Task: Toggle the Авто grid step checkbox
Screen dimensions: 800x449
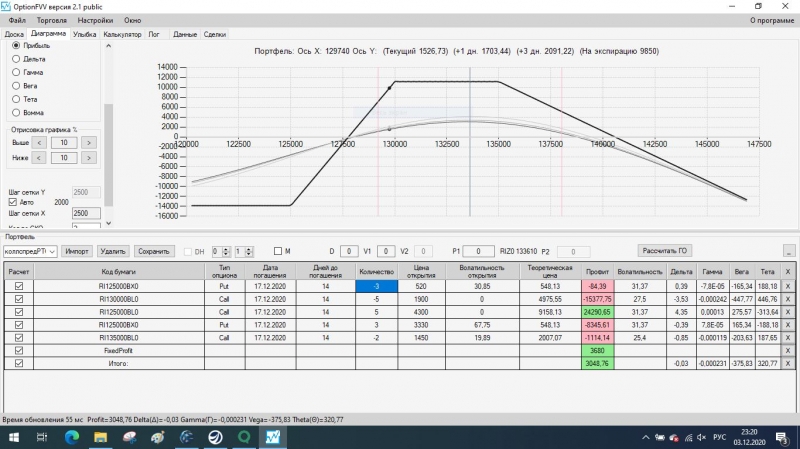Action: pyautogui.click(x=13, y=202)
